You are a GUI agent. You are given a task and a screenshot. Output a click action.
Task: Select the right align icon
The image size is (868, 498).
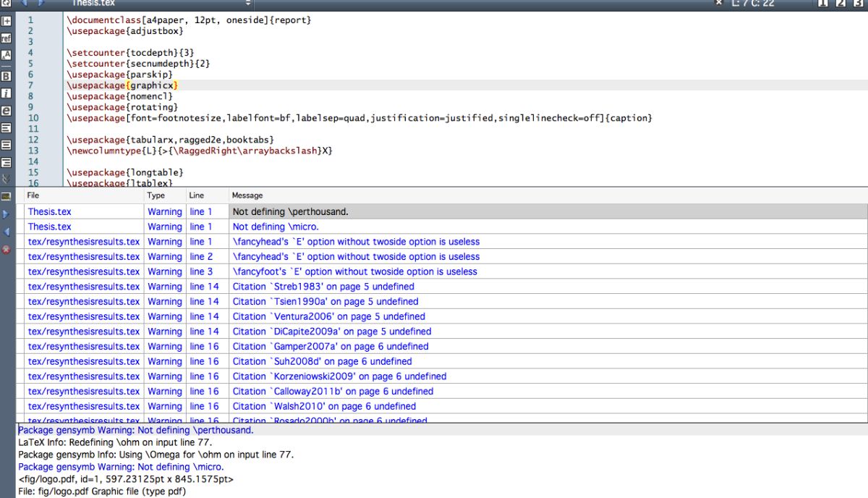(6, 163)
